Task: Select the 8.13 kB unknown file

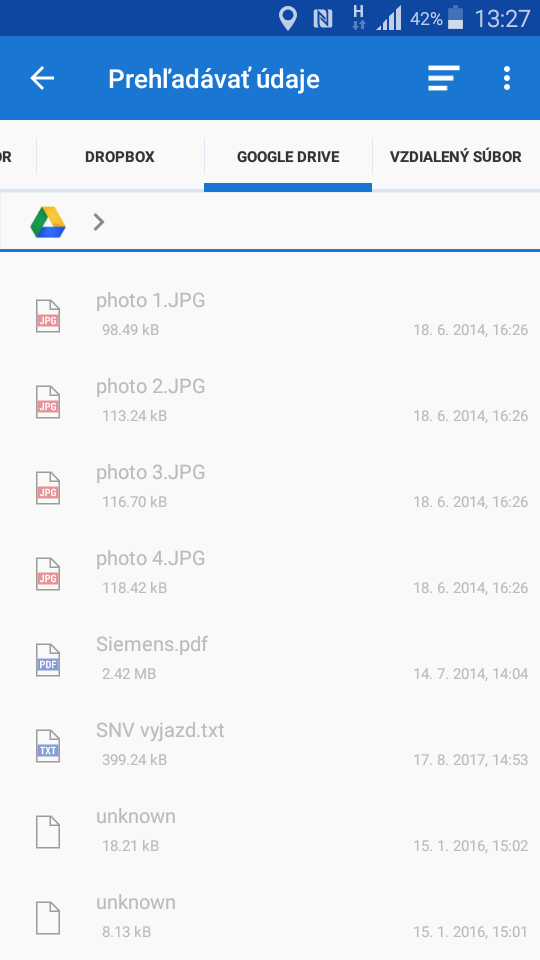Action: tap(270, 917)
